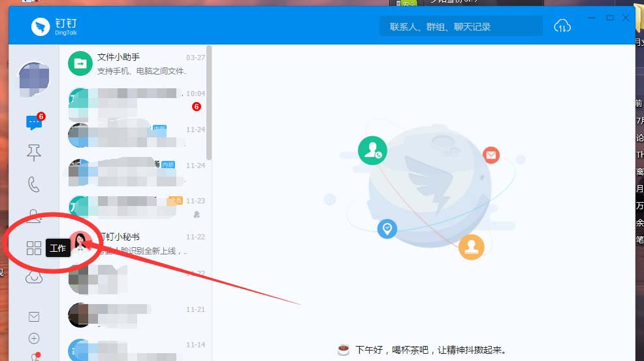
Task: Click the user profile avatar in sidebar
Action: 34,79
